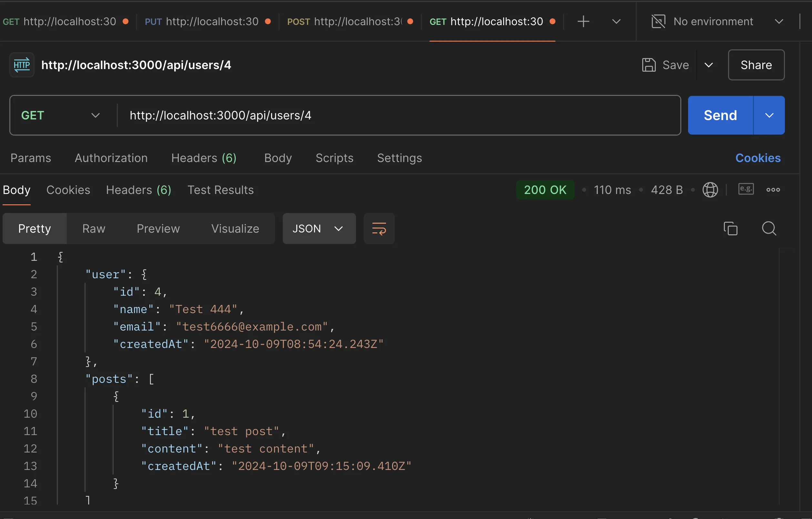Click the request title localhost:3000/api/users/4
812x519 pixels.
tap(136, 65)
